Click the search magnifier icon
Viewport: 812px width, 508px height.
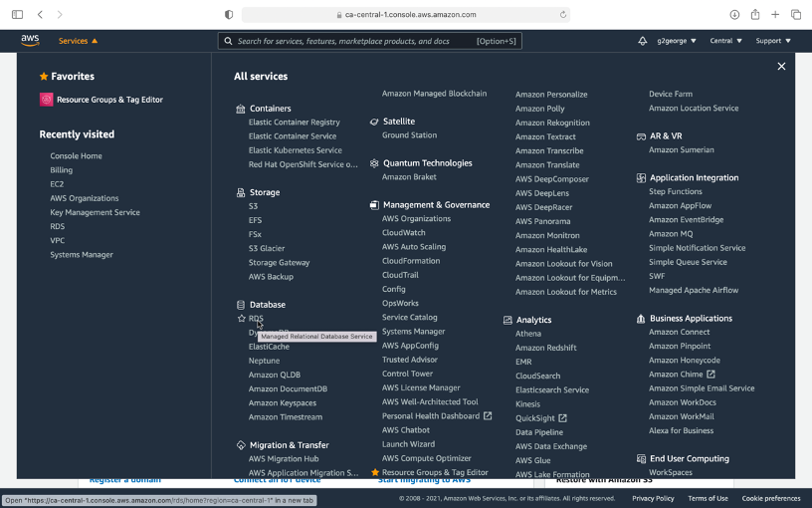(x=228, y=41)
